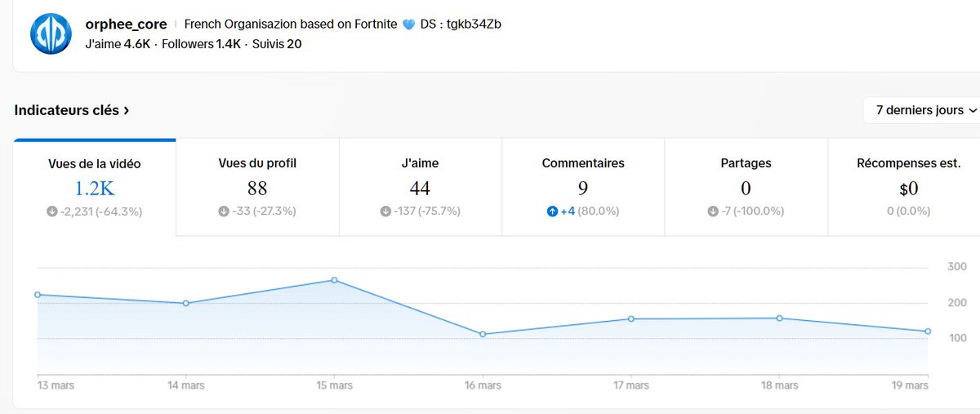Click the 15 mars peak data point
The image size is (980, 414).
[334, 280]
